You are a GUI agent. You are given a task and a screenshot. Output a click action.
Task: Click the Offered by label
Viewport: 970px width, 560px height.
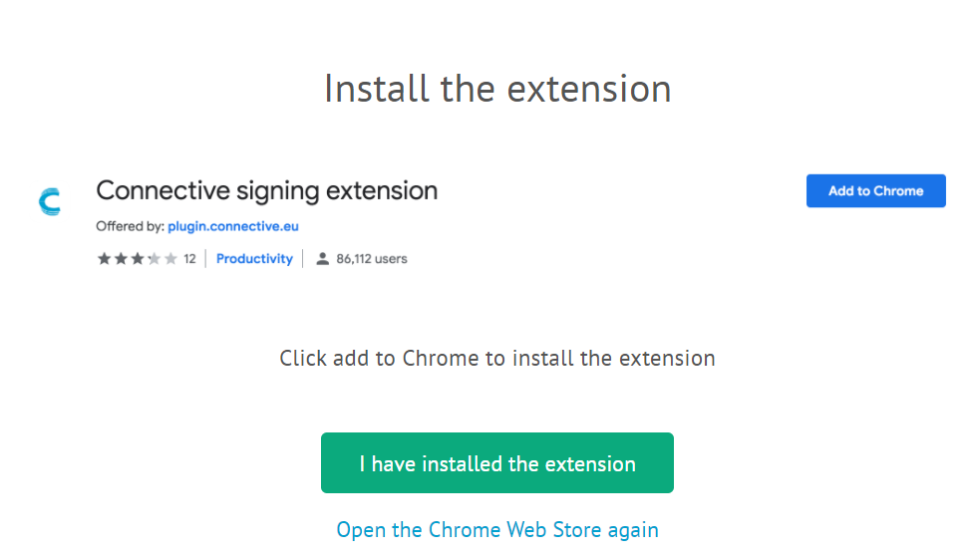[x=130, y=226]
